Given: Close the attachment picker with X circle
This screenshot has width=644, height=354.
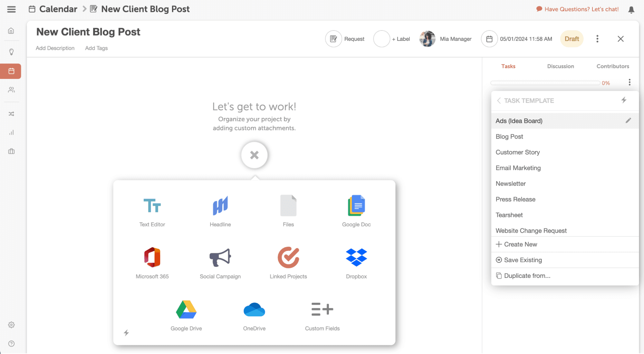Looking at the screenshot, I should coord(254,155).
